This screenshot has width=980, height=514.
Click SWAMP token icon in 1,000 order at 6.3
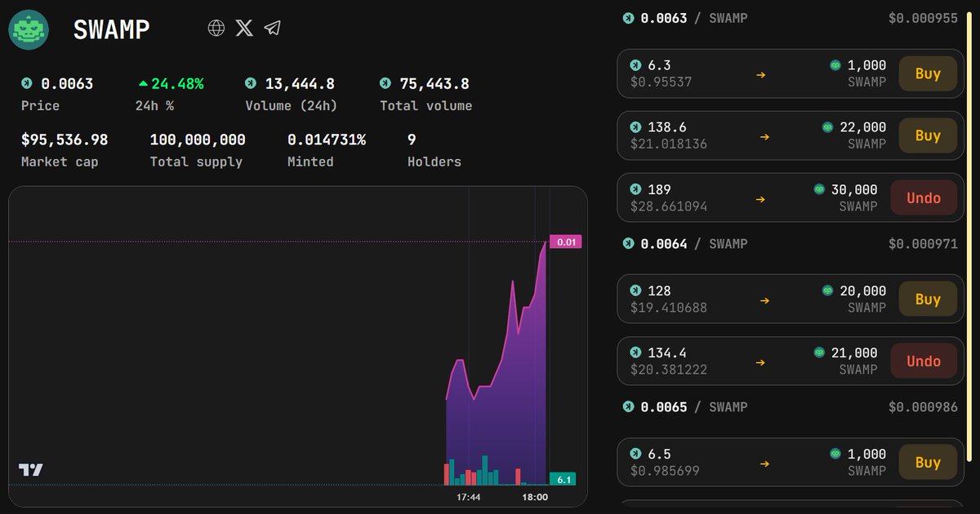click(x=835, y=65)
